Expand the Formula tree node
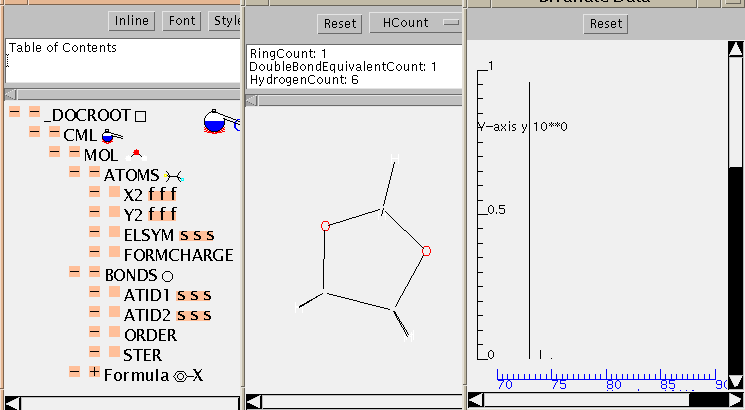This screenshot has height=410, width=745. pyautogui.click(x=95, y=372)
